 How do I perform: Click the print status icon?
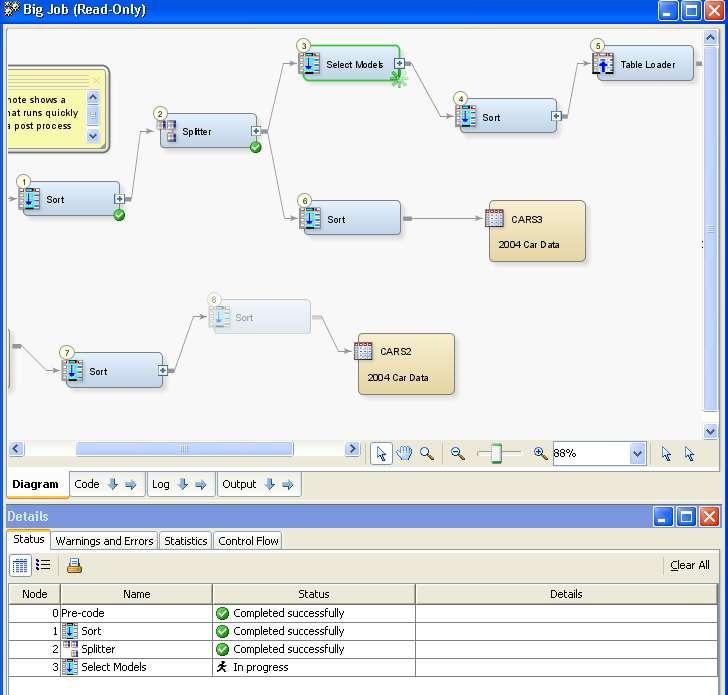click(x=74, y=565)
